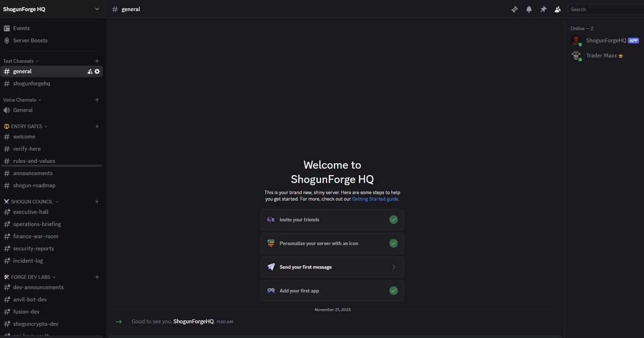Screen dimensions: 644x338
Task: Open settings for the general channel
Action: point(97,71)
